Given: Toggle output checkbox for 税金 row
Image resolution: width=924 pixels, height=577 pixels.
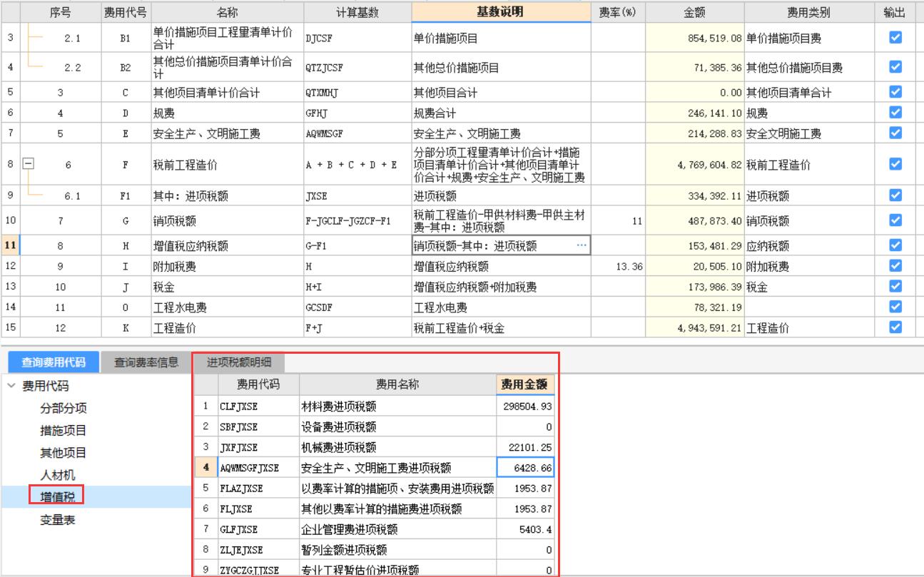Looking at the screenshot, I should tap(895, 286).
